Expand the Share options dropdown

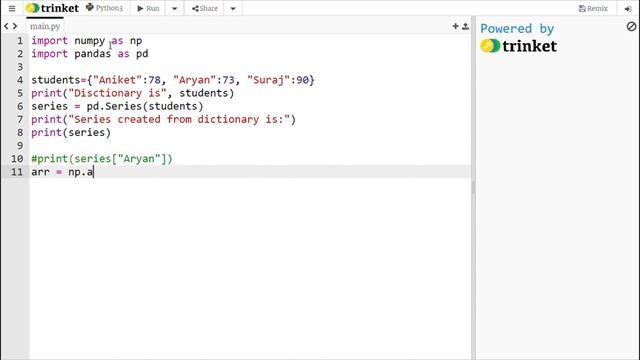[x=233, y=8]
